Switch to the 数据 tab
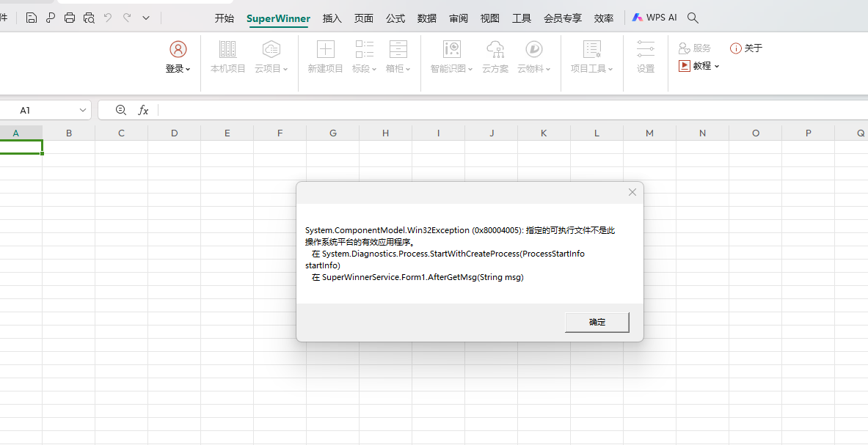868x445 pixels. [x=427, y=18]
